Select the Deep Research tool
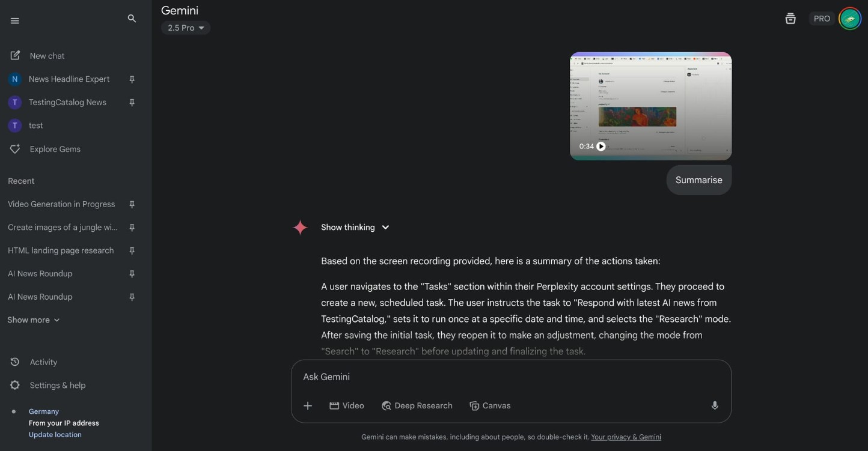Screen dimensions: 868x451 coord(417,406)
